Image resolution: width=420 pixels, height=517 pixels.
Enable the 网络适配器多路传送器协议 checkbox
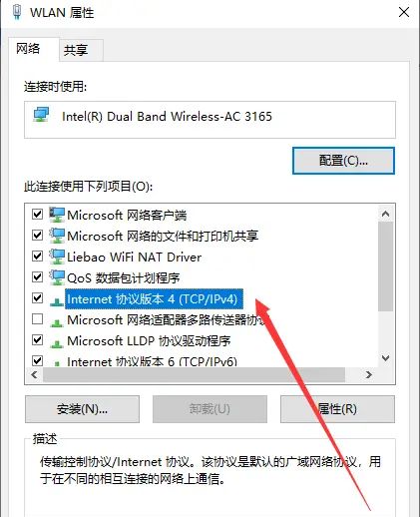[x=37, y=319]
